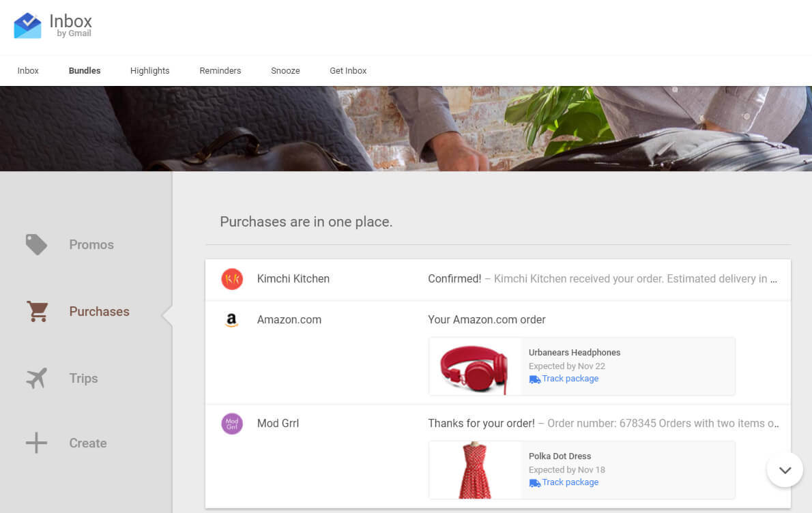Open the Highlights tab
812x513 pixels.
pos(149,70)
